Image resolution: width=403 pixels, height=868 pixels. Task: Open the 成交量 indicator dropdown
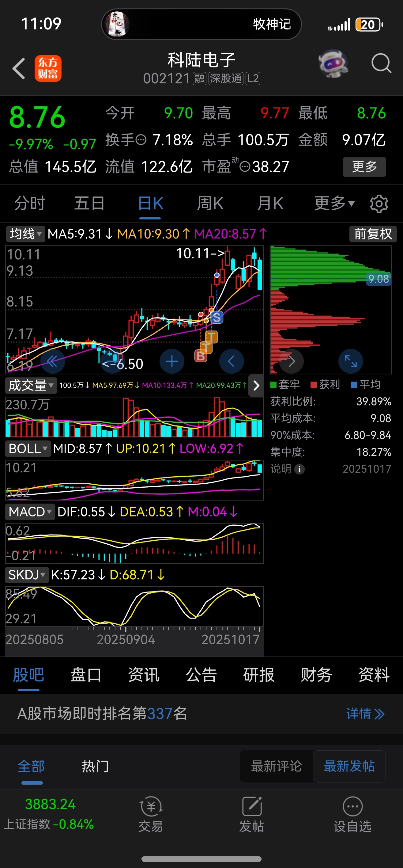pos(31,385)
